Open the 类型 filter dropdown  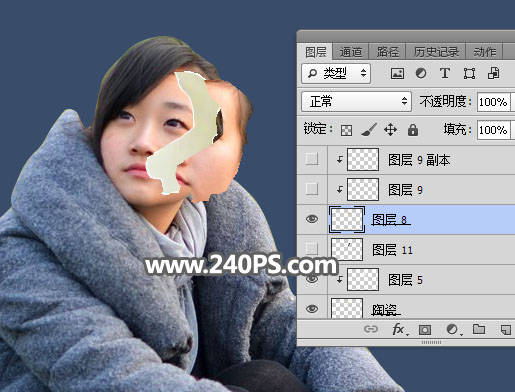[x=336, y=73]
